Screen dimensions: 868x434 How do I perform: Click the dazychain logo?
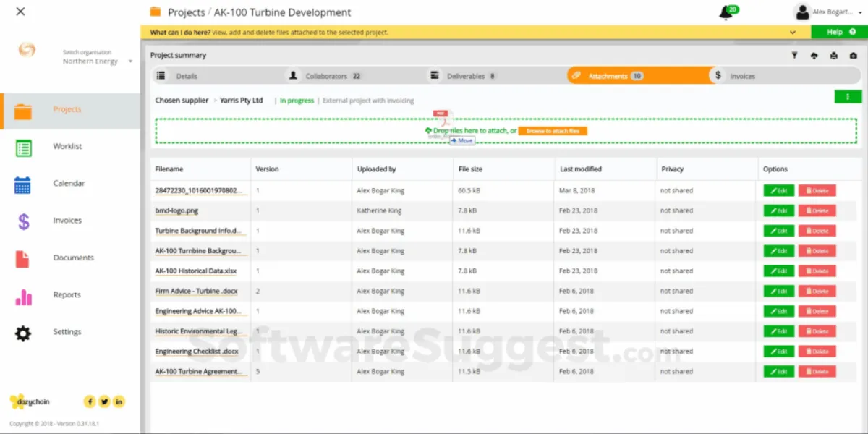pos(30,401)
